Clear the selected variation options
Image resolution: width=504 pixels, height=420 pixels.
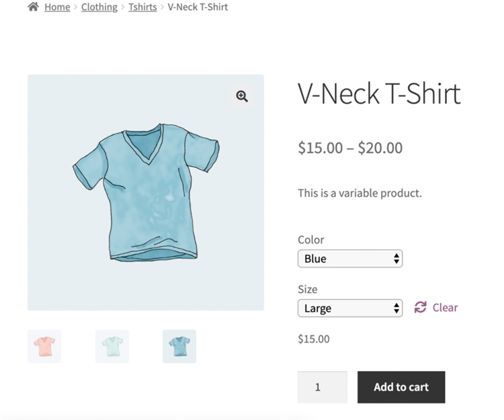coord(445,308)
